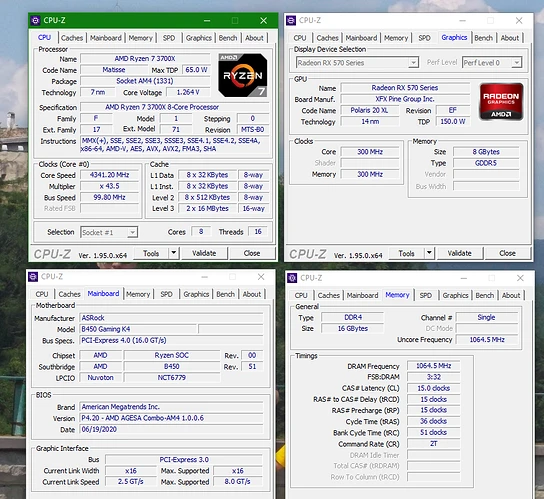The height and width of the screenshot is (499, 544).
Task: Click Tools button in CPU window
Action: 151,253
